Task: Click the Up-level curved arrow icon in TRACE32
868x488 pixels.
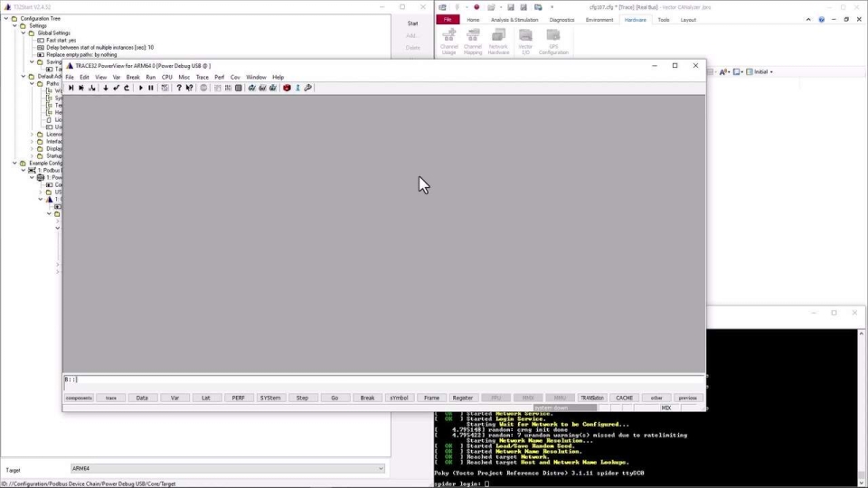Action: pos(127,88)
